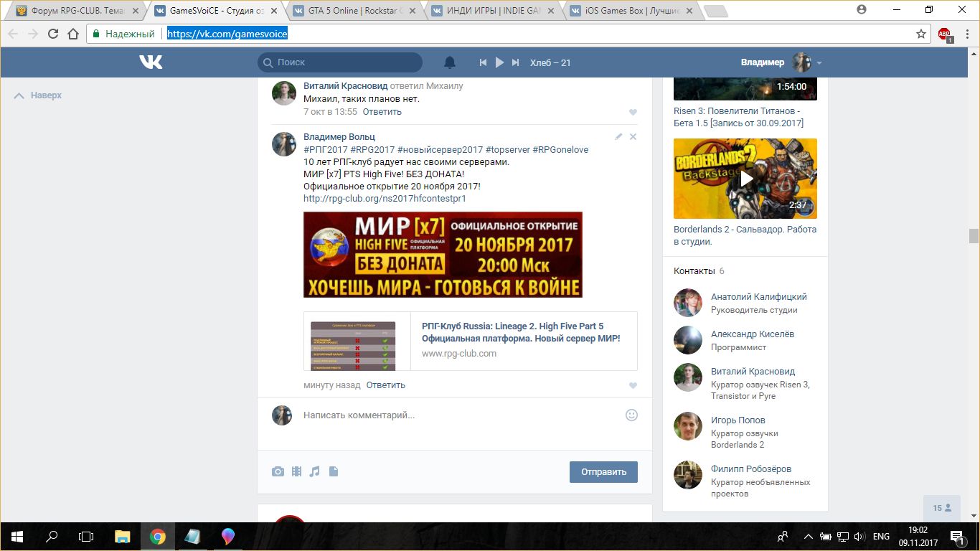Open the Action Center notifications
The image size is (980, 551).
pos(957,537)
